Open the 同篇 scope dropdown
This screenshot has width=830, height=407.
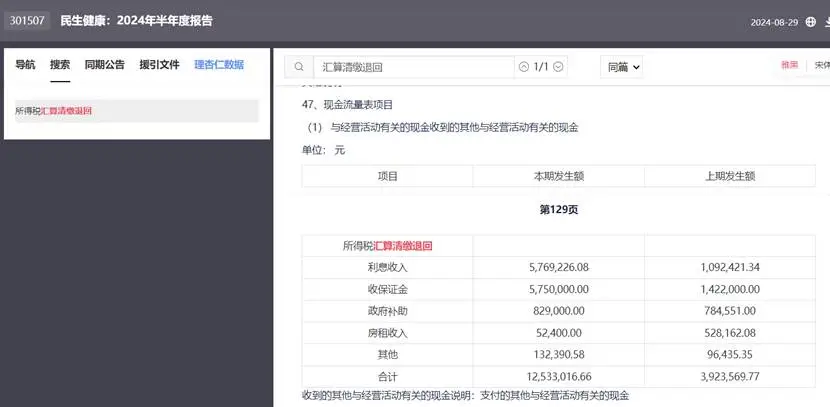(622, 67)
